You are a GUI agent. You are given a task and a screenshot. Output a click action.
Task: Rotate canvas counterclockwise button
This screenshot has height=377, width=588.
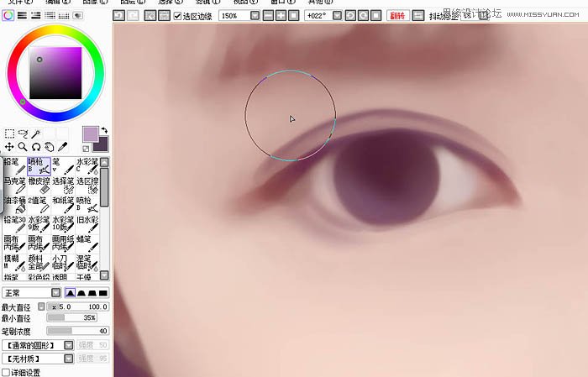(350, 15)
